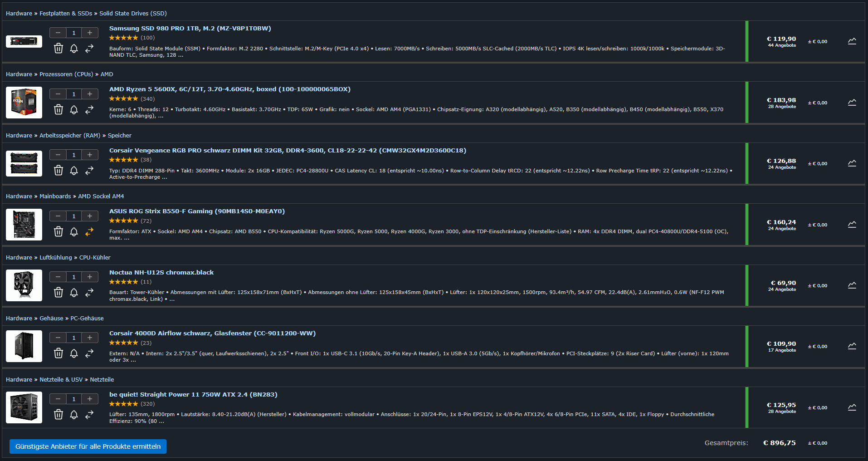Image resolution: width=868 pixels, height=461 pixels.
Task: Open price trend chart for be quiet! Straight Power
Action: point(852,407)
